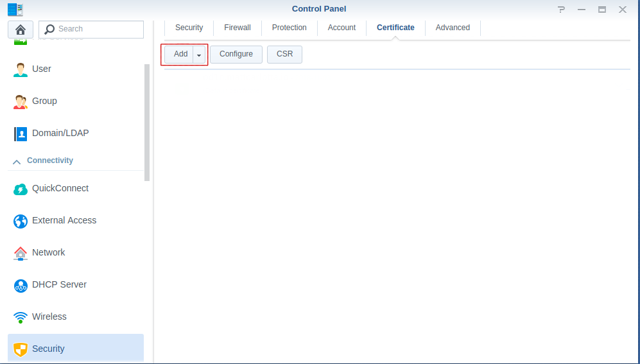
Task: Open the Advanced tab
Action: (x=453, y=28)
